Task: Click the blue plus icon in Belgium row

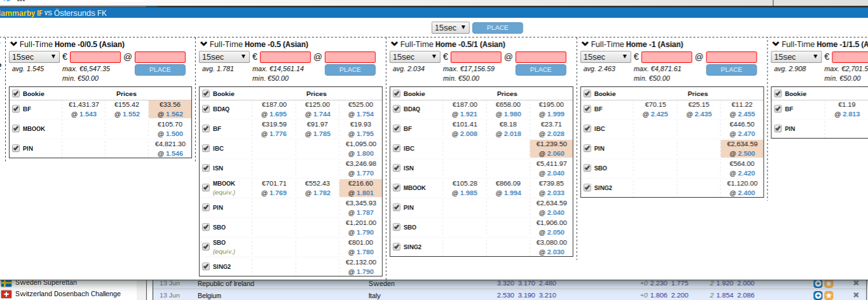Action: [x=818, y=296]
